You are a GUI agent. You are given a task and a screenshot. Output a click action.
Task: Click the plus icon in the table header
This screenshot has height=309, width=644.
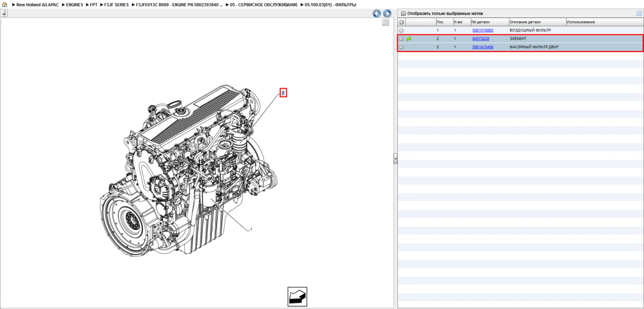402,22
